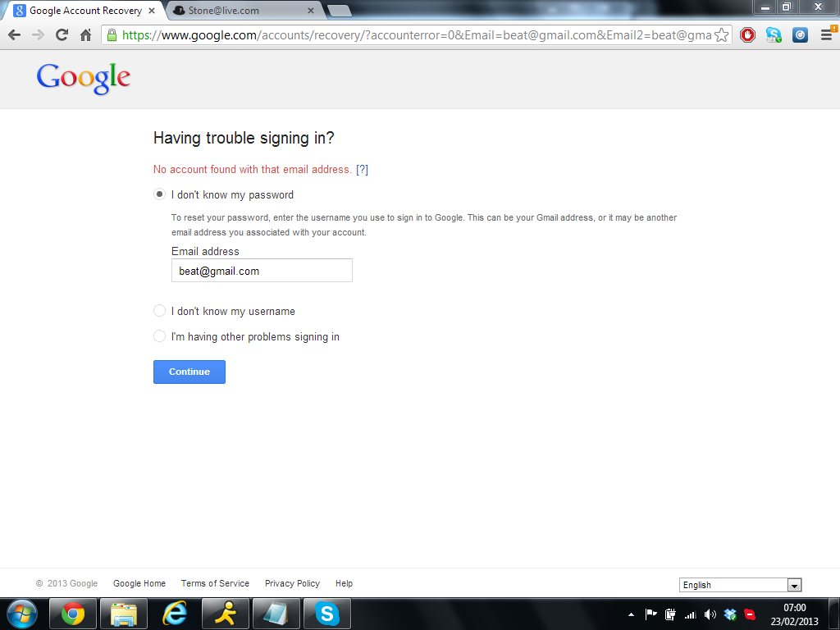Open the Chrome menu hamburger button

click(x=827, y=35)
